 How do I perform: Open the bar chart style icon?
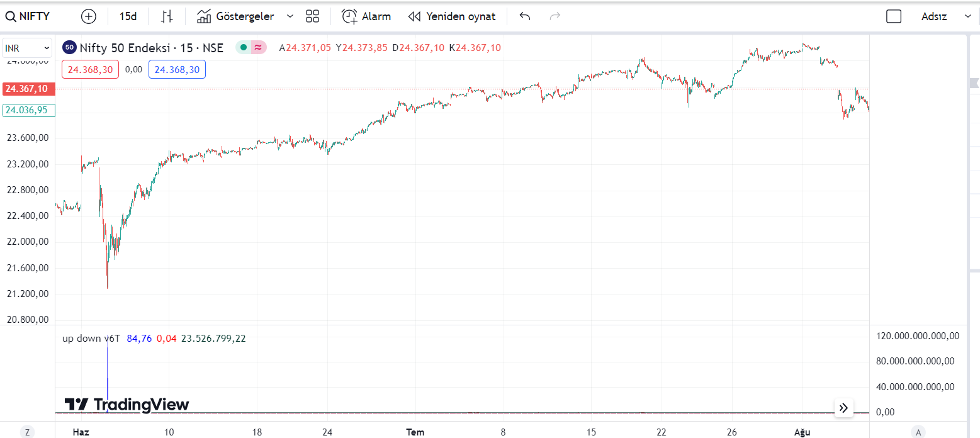coord(167,16)
